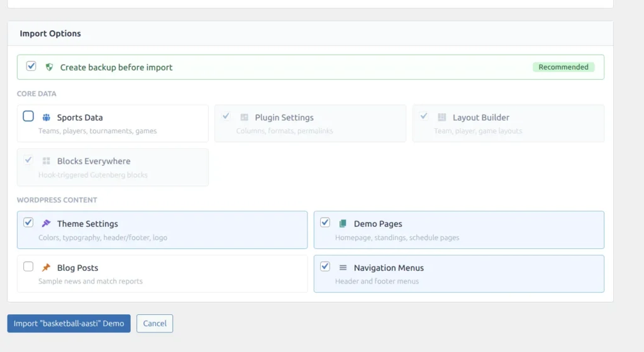
Task: Click the shield icon beside Create backup
Action: tap(49, 67)
